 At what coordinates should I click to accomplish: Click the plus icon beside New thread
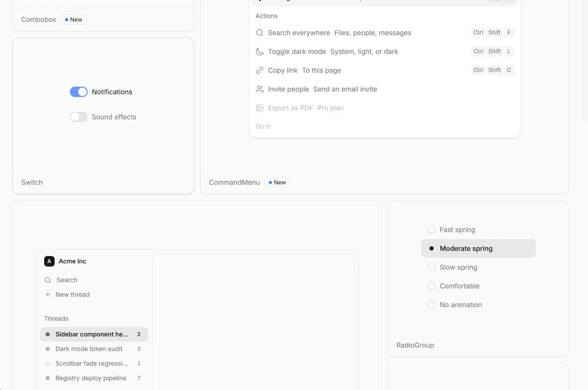[x=48, y=294]
